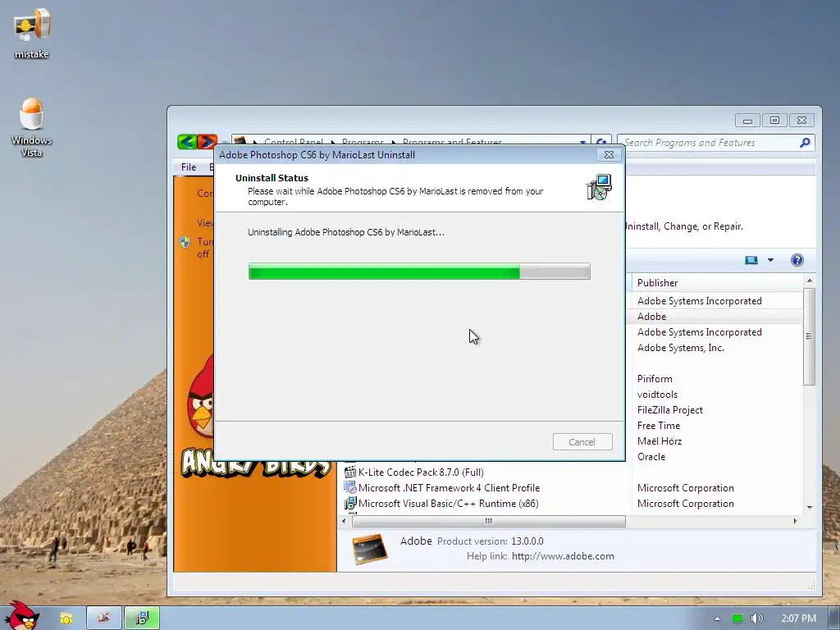Click the green uninstall progress bar

pos(419,272)
